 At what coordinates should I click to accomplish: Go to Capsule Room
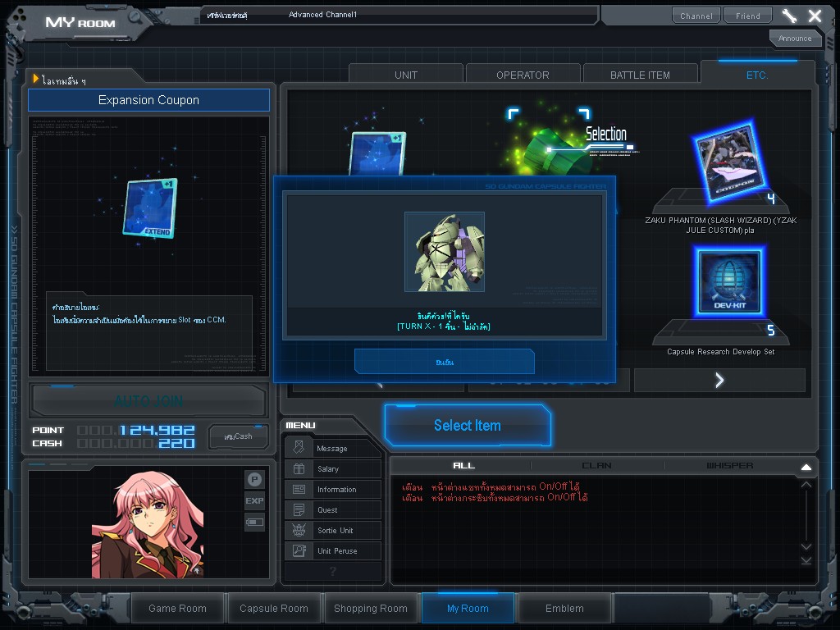pyautogui.click(x=274, y=609)
